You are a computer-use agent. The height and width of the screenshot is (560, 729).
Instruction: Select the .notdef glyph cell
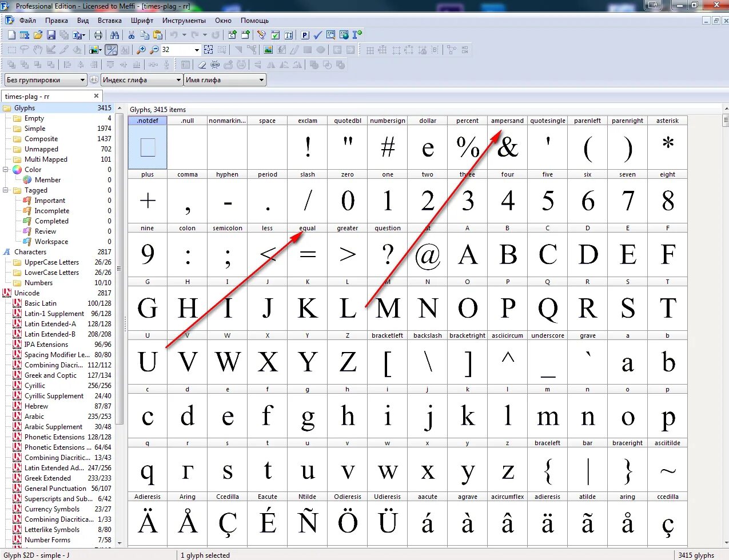coord(148,142)
